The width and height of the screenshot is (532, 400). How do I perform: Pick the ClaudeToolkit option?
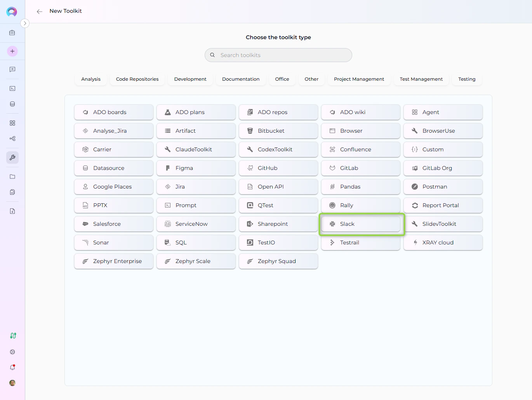(196, 149)
